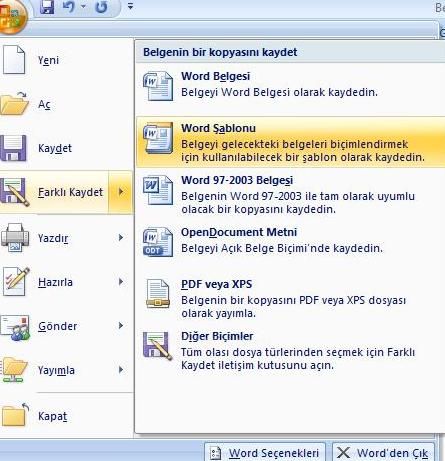Click the OpenDocument ODT icon
The height and width of the screenshot is (461, 445).
pos(158,242)
